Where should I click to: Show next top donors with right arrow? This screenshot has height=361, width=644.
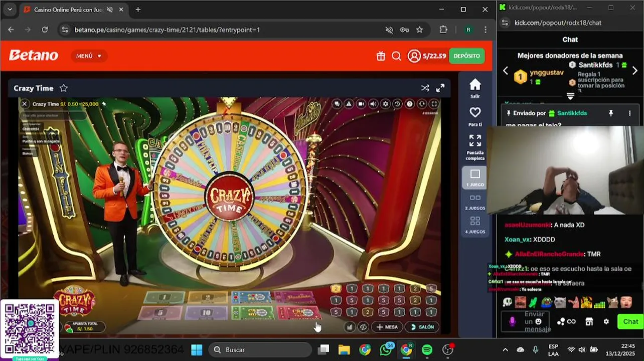[635, 71]
